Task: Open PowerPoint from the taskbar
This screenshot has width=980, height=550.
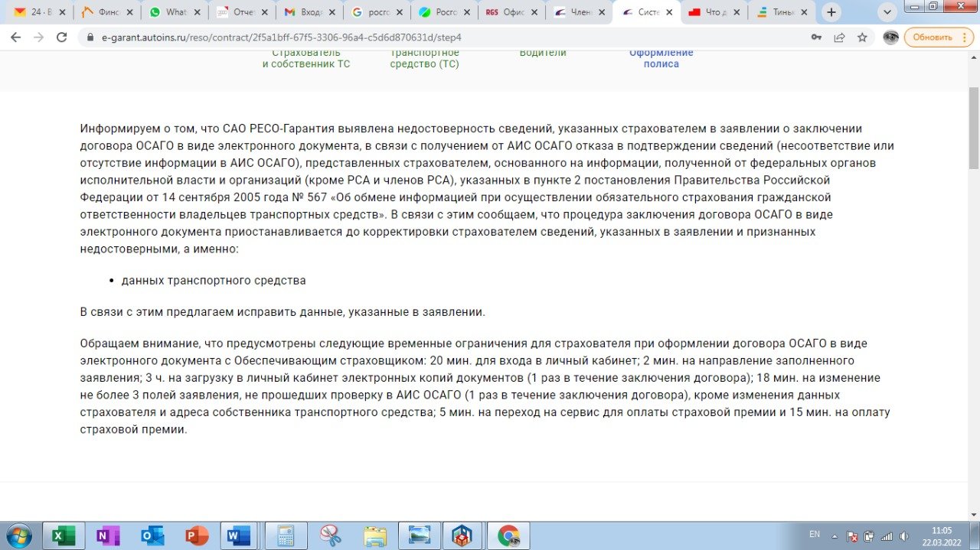Action: pyautogui.click(x=197, y=535)
